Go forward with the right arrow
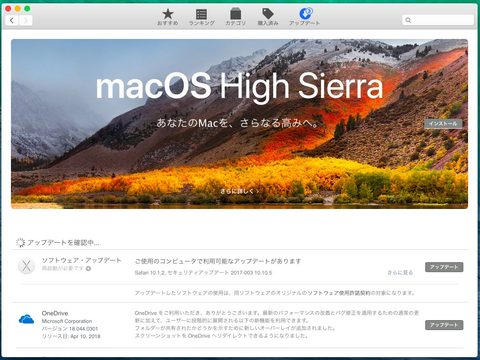This screenshot has height=360, width=480. (26, 20)
